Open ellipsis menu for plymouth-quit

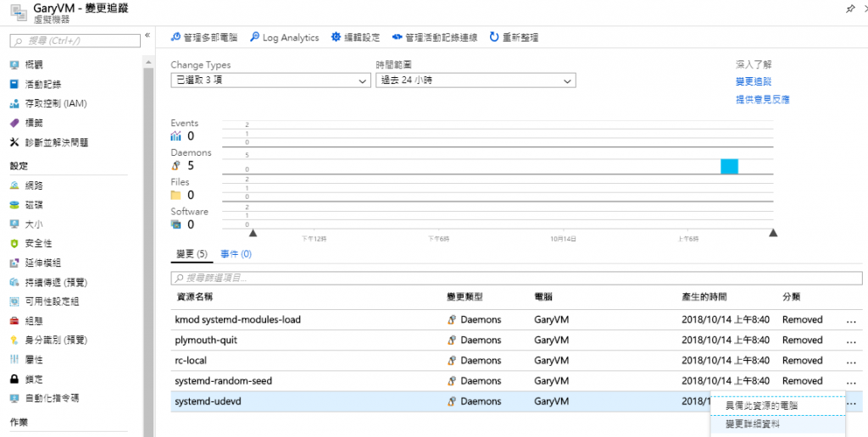[x=851, y=341]
